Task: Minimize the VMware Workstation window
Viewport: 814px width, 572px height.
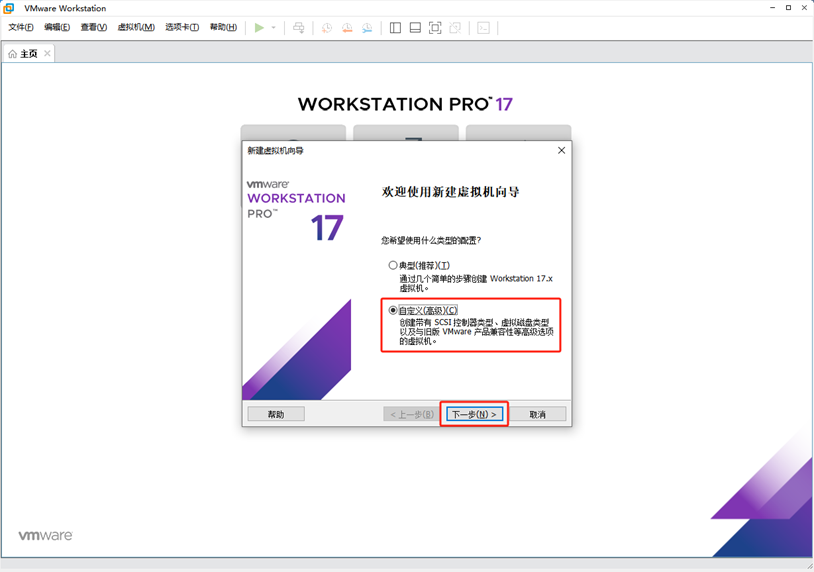Action: point(772,8)
